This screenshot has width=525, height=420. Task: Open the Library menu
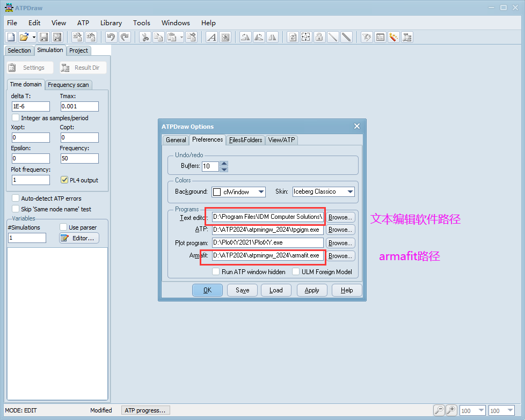[x=111, y=23]
